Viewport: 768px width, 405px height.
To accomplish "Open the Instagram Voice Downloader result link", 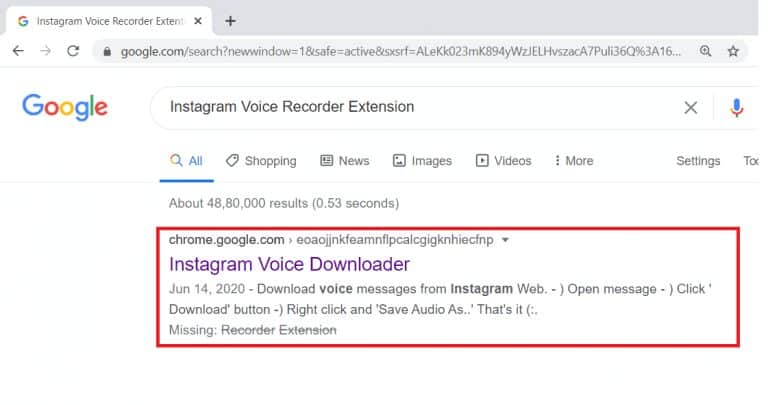I will (289, 264).
